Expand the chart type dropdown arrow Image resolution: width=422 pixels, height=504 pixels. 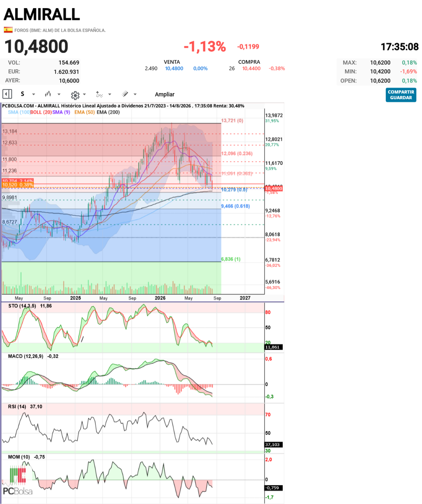click(59, 94)
